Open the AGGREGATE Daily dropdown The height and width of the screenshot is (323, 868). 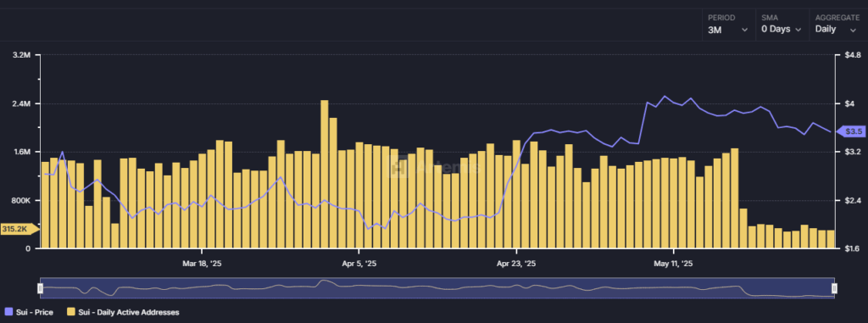point(836,25)
